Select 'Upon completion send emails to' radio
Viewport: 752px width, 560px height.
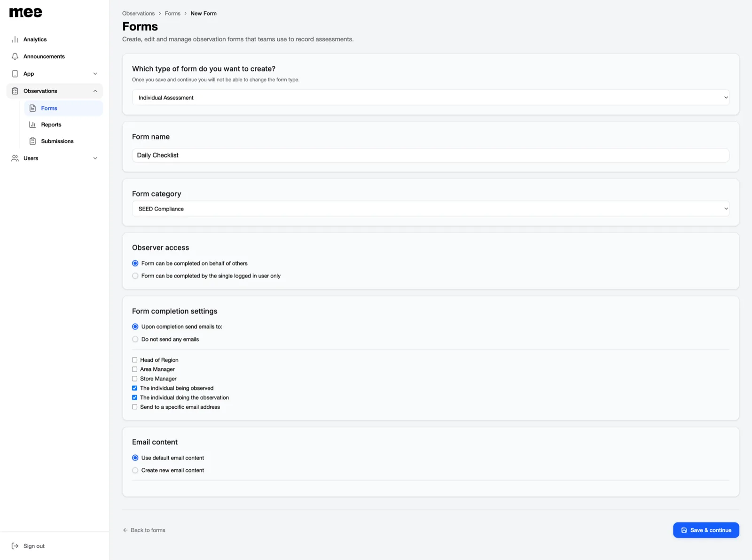135,327
